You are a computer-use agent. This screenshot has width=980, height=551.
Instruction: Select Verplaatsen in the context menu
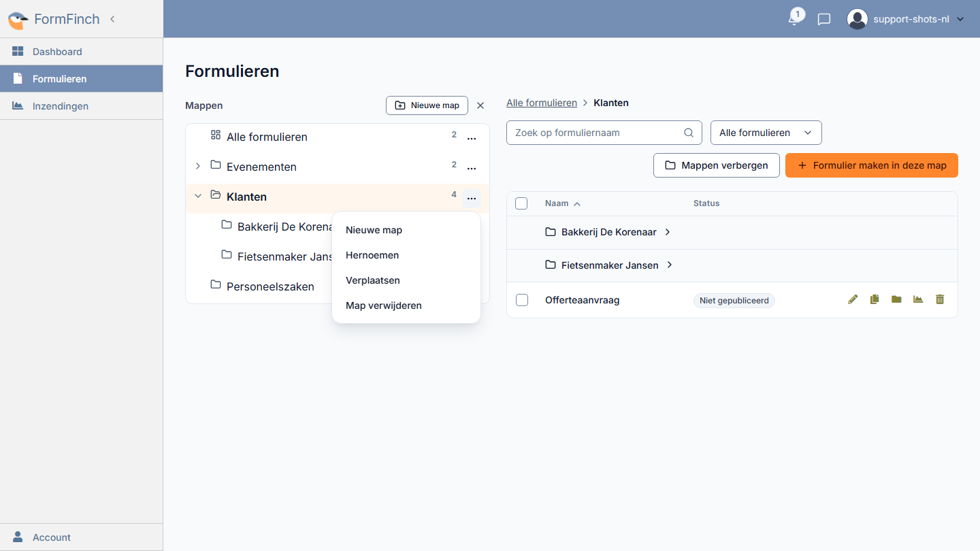(406, 280)
